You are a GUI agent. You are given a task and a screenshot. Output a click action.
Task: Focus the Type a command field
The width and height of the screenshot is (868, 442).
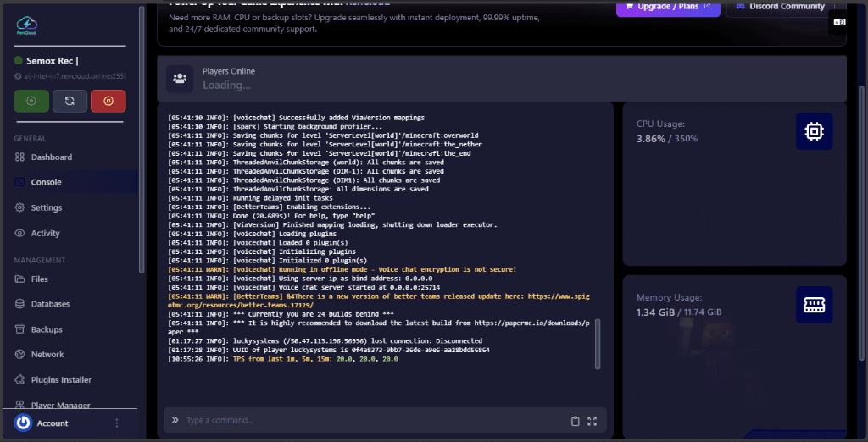click(x=376, y=421)
